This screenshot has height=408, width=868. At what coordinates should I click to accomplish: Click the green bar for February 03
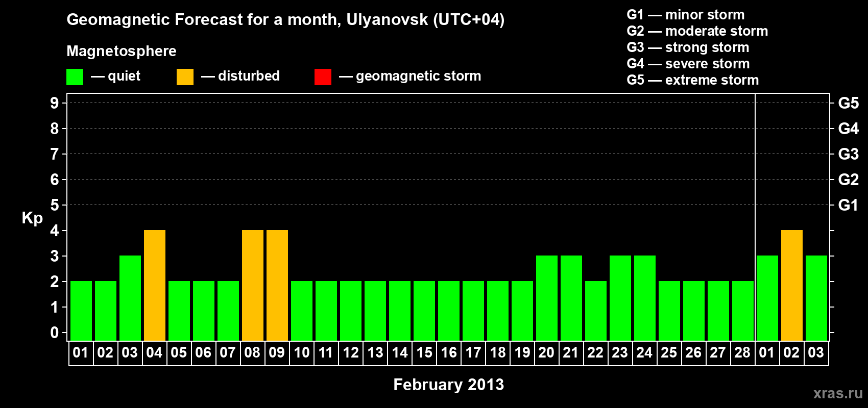(130, 298)
